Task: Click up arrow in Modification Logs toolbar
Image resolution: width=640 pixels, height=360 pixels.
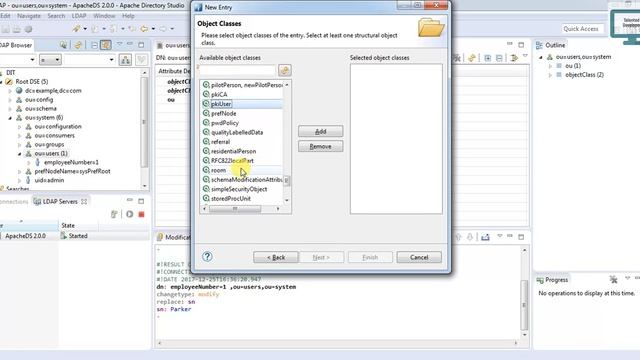Action: 458,237
